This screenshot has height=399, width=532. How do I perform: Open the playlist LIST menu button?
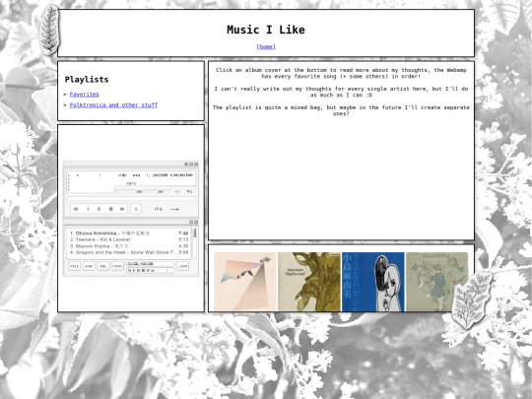pos(182,266)
